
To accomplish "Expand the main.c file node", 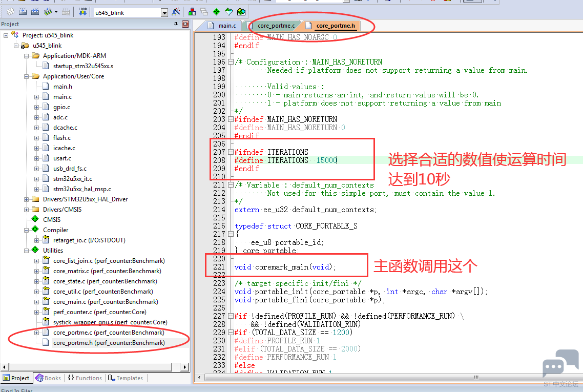I will (36, 97).
